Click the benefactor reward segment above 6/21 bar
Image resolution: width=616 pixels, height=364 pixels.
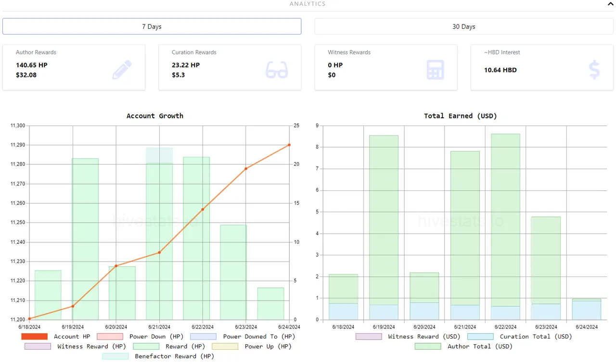click(x=159, y=155)
